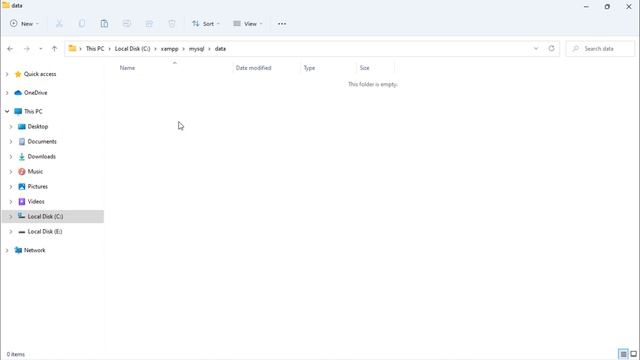This screenshot has height=360, width=640.
Task: Click the Copy icon in toolbar
Action: 82,24
